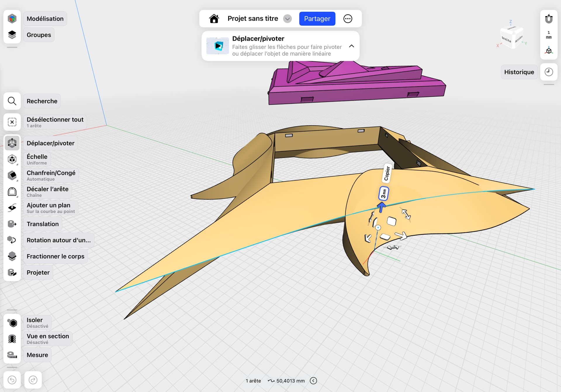
Task: Collapse the Déplacer/pivoter hint panel
Action: [352, 46]
